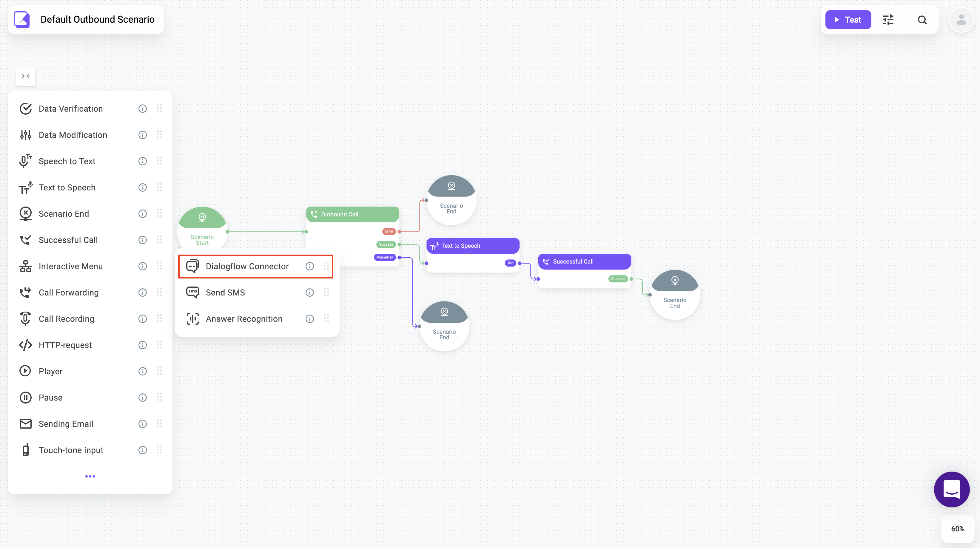Select top Scenario End node after Error
The width and height of the screenshot is (980, 548).
(452, 200)
